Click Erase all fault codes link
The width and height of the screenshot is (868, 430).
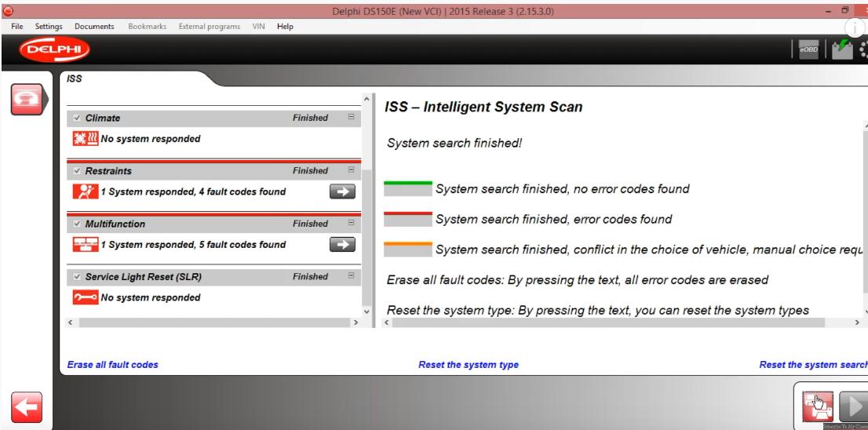tap(112, 365)
